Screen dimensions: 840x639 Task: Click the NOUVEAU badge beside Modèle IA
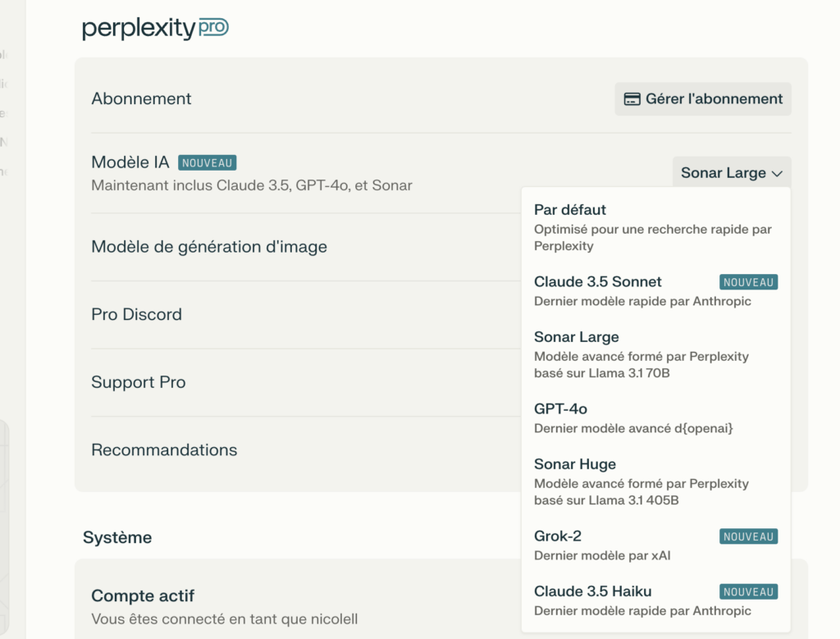coord(208,163)
